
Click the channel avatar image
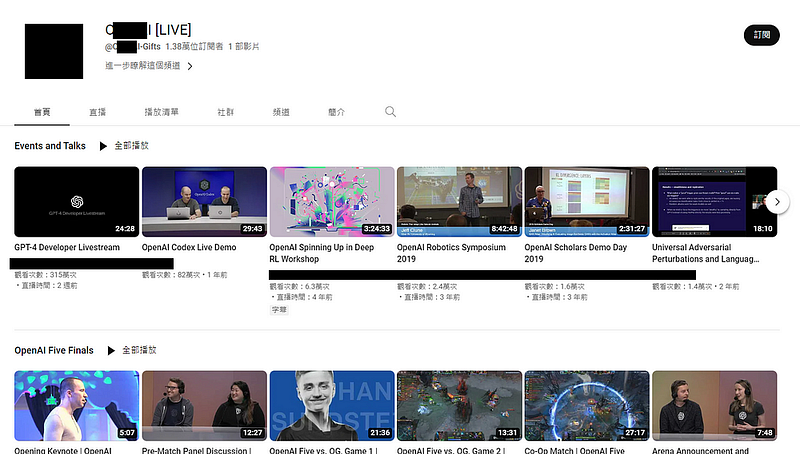tap(54, 51)
